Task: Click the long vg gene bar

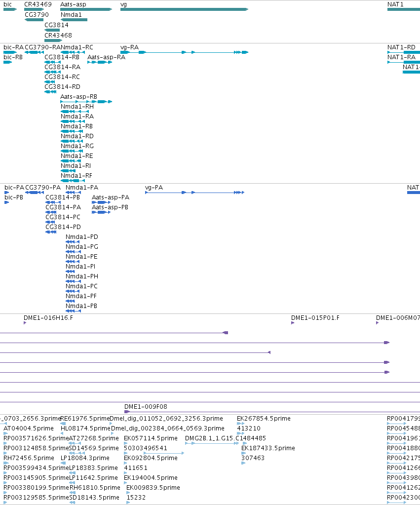Action: click(184, 9)
